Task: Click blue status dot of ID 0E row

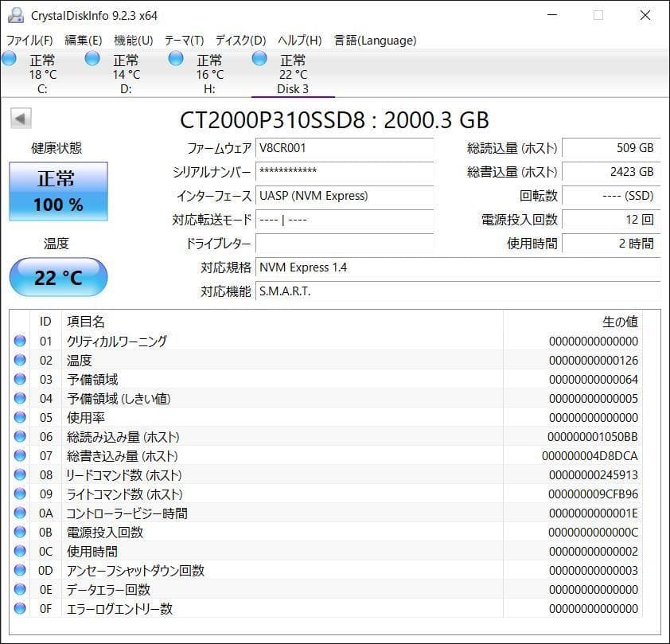Action: [20, 589]
